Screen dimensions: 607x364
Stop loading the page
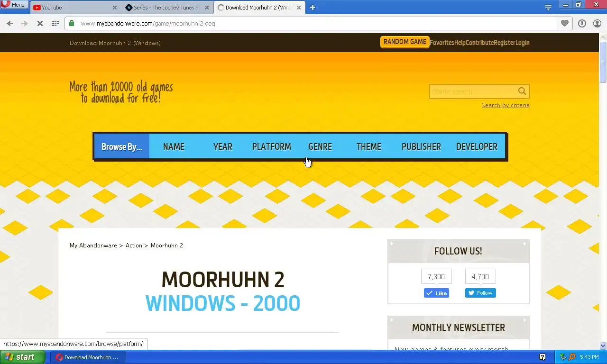point(40,23)
